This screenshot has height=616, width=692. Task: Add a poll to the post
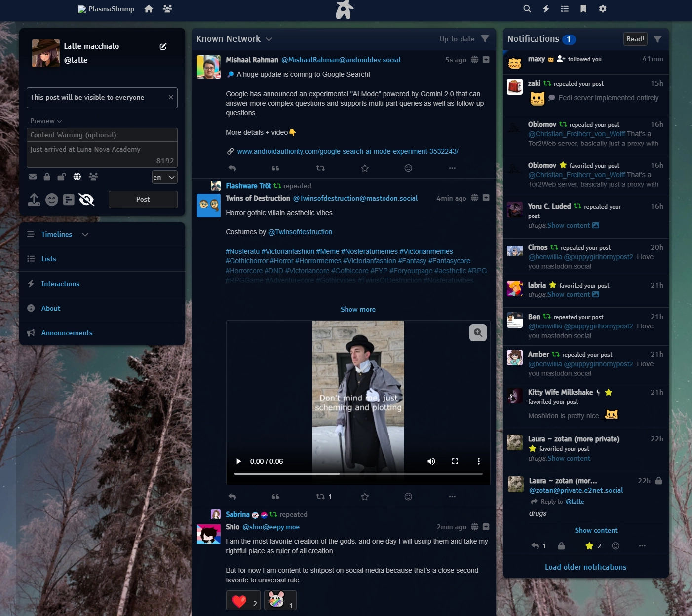[x=69, y=200]
